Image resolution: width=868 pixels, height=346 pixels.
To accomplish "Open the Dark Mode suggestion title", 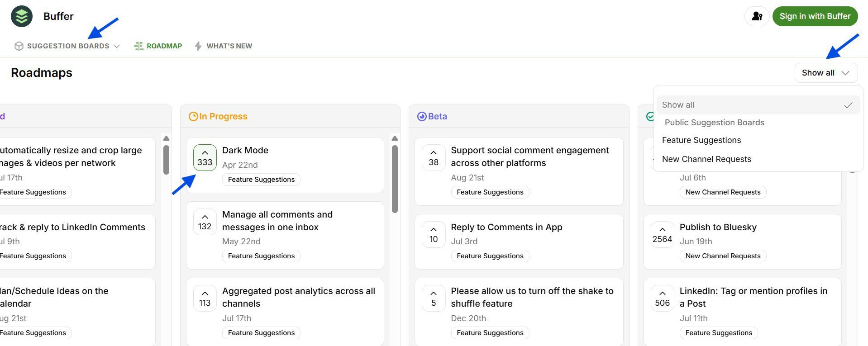I will (x=245, y=150).
